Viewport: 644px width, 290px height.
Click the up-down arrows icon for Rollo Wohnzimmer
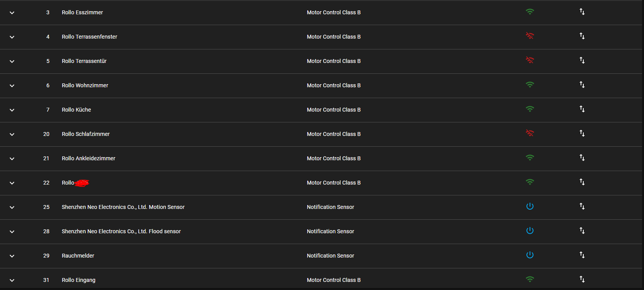point(582,85)
